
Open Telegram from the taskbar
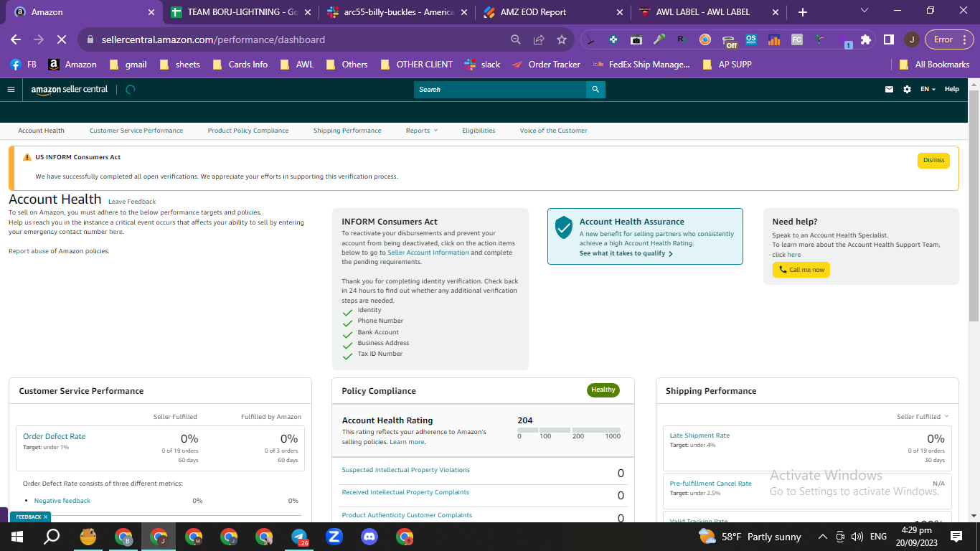pos(300,537)
